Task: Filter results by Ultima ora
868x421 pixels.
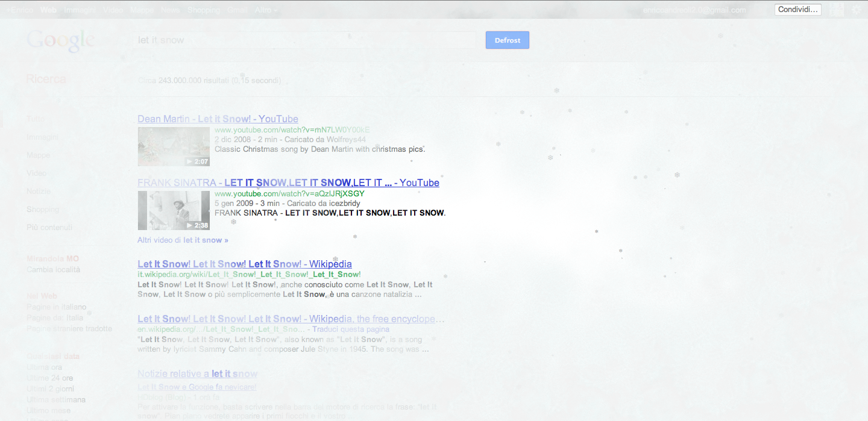Action: (x=44, y=367)
